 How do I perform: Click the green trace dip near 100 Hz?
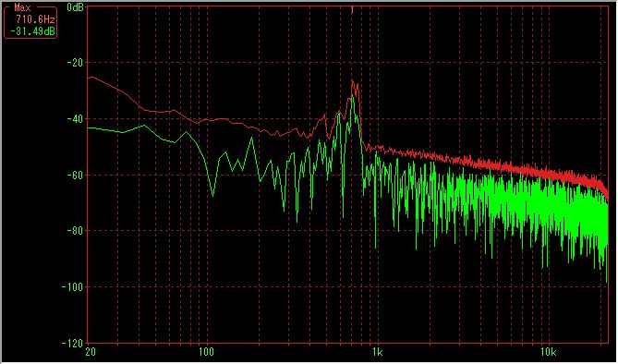coord(213,196)
